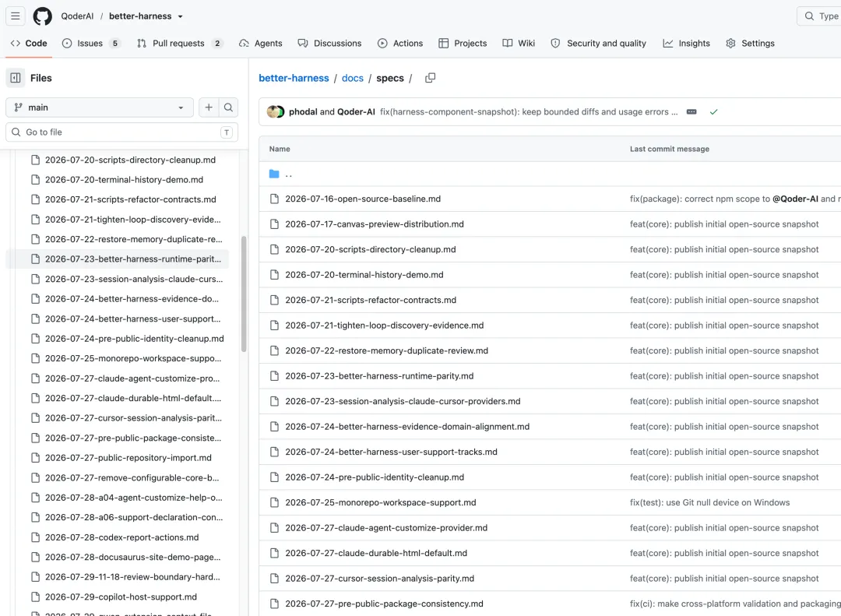
Task: Open issues count badge 5
Action: pos(114,44)
